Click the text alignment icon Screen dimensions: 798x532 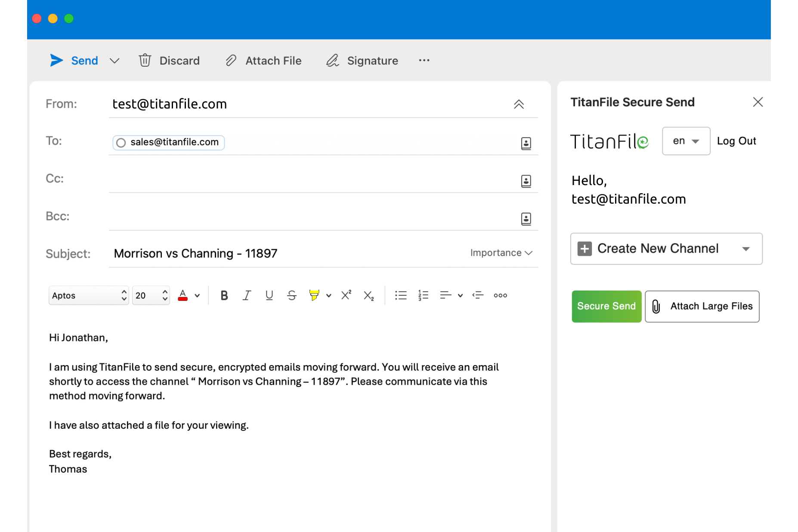[445, 295]
